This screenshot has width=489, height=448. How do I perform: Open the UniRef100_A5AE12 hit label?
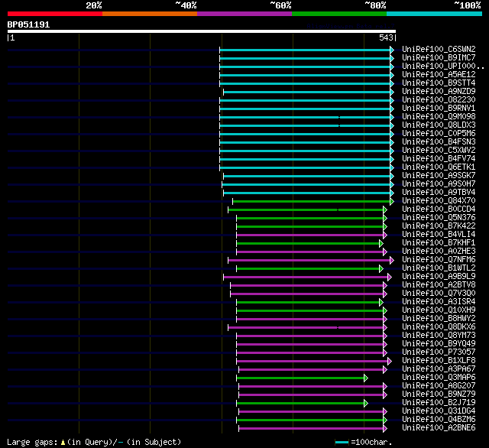(439, 75)
